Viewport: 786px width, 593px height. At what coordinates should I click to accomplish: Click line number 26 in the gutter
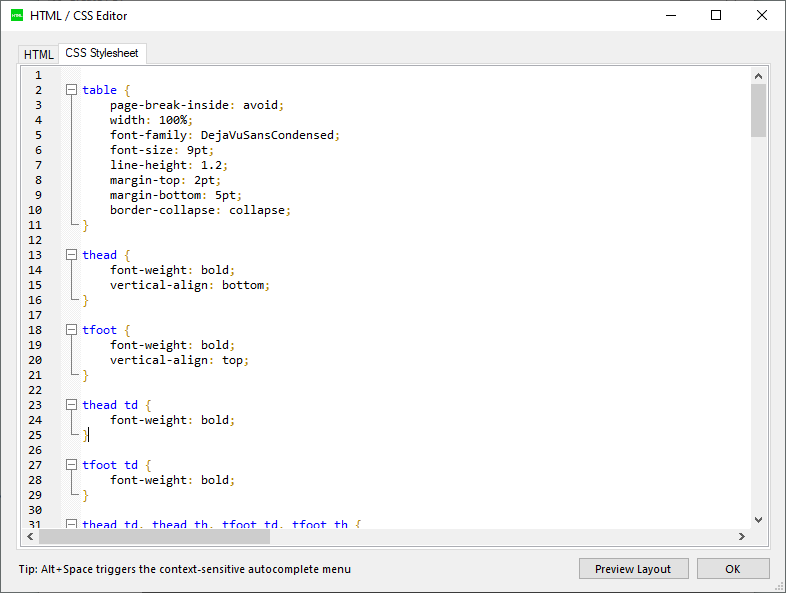(35, 450)
